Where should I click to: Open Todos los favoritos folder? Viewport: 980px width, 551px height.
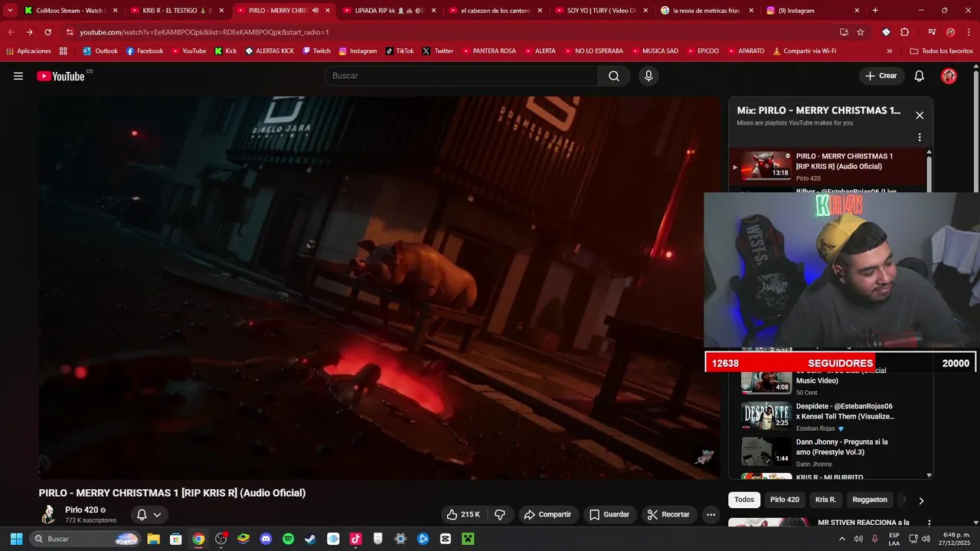(x=941, y=51)
